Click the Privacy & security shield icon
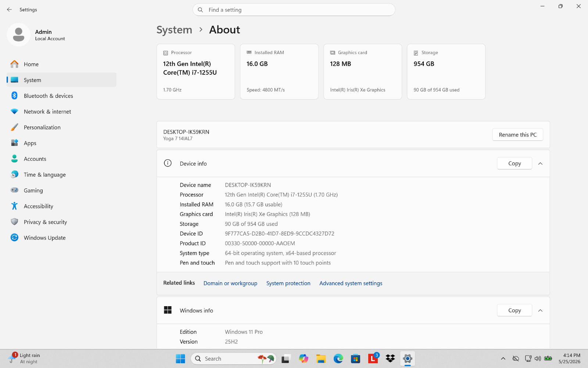588x368 pixels. (x=14, y=222)
